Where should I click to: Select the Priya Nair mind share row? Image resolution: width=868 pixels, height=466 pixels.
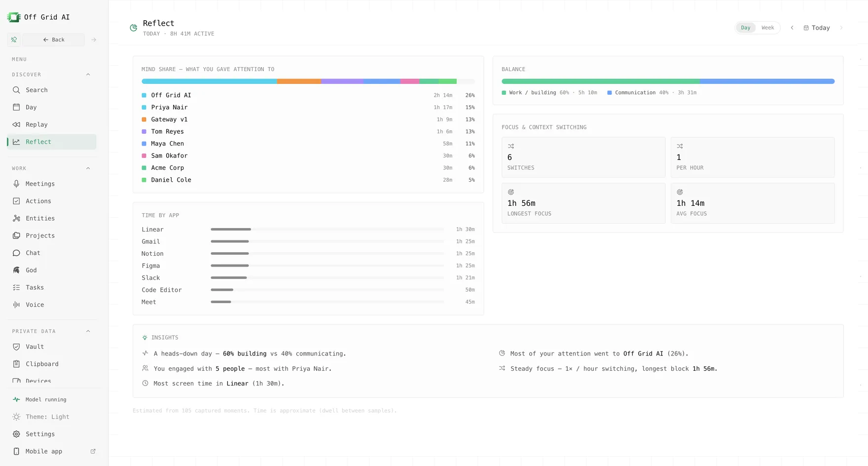(308, 107)
